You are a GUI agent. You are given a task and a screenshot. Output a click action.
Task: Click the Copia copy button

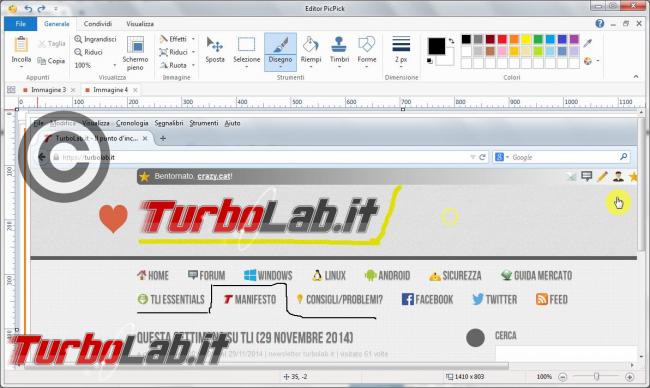(51, 61)
